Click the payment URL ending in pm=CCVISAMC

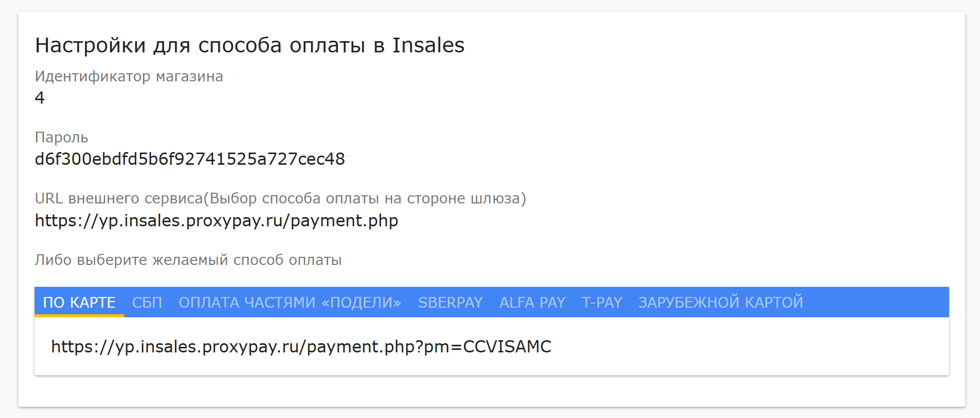(x=301, y=347)
